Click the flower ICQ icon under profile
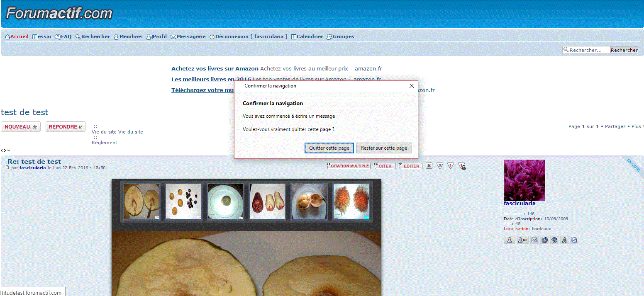Viewport: 644px width, 296px height. pos(554,240)
